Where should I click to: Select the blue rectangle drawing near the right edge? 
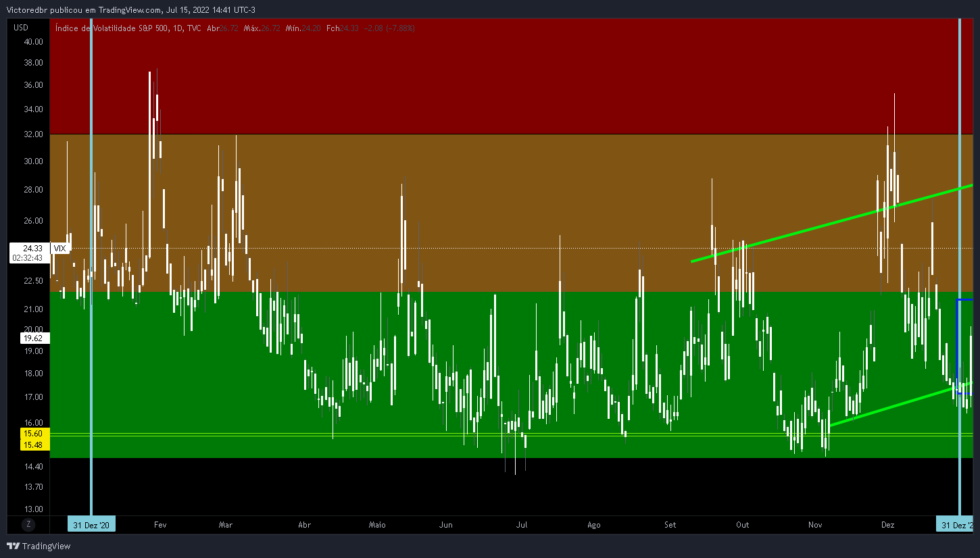pos(964,346)
